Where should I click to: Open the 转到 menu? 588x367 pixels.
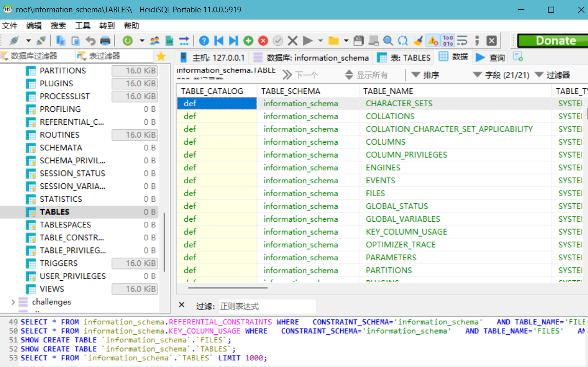click(x=107, y=26)
